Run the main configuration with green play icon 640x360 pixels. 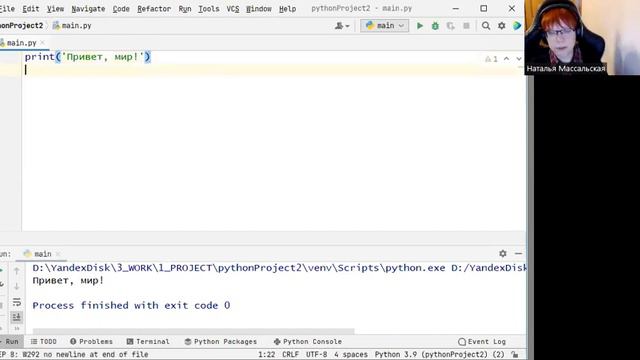point(420,26)
